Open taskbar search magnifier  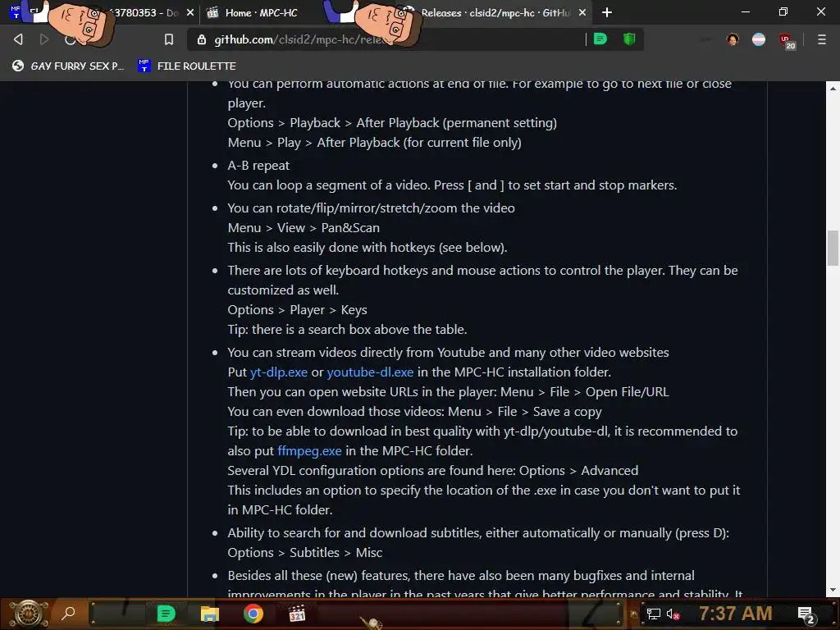pyautogui.click(x=69, y=613)
